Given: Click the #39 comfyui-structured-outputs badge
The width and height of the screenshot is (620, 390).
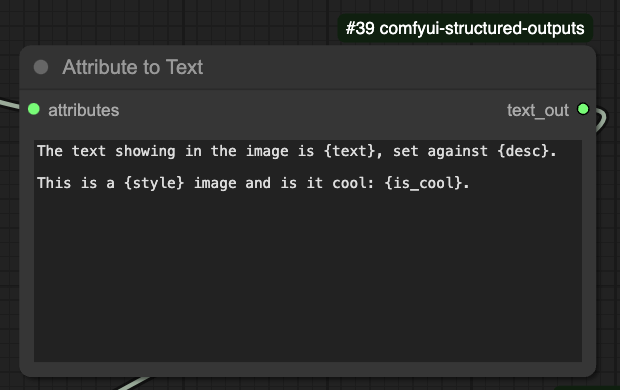Looking at the screenshot, I should tap(465, 28).
